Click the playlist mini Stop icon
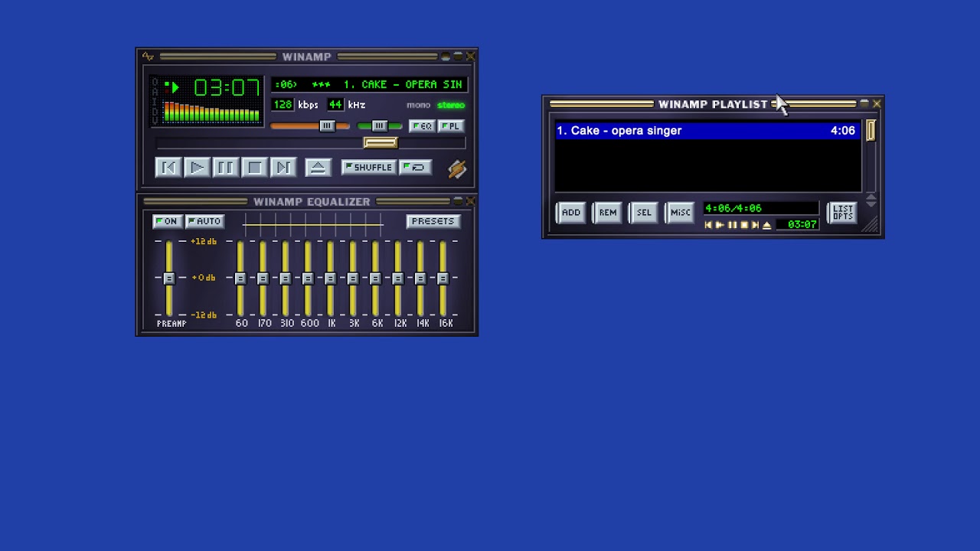This screenshot has width=980, height=551. 743,225
